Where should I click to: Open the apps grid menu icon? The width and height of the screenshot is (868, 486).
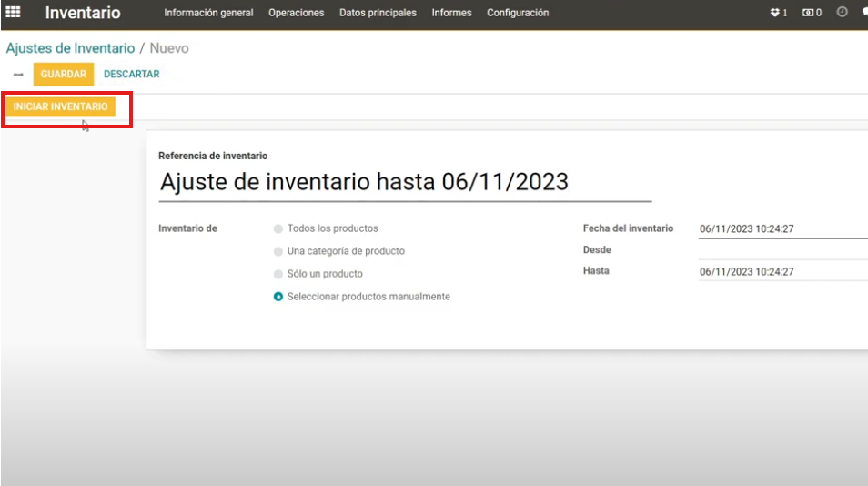tap(13, 12)
